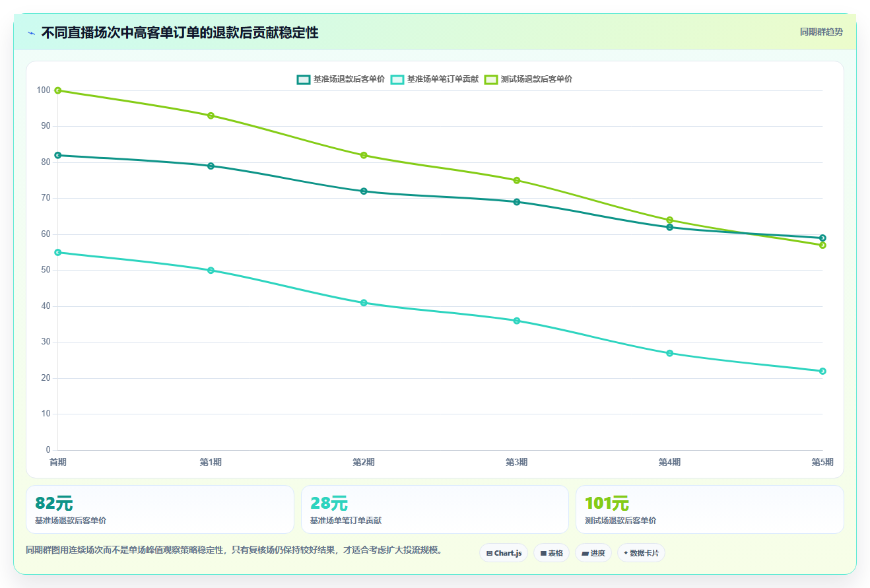Viewport: 870px width, 588px height.
Task: Click 基准场退款后客单价 point at 第4期 (62)
Action: (x=669, y=227)
